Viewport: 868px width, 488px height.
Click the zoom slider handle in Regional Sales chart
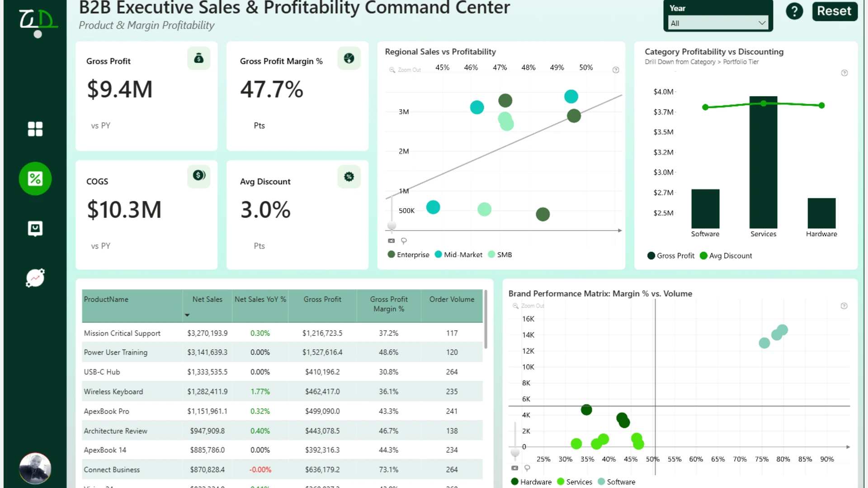point(392,225)
